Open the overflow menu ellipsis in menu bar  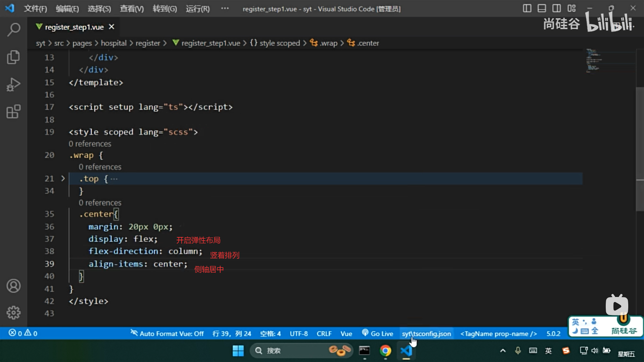pos(225,8)
